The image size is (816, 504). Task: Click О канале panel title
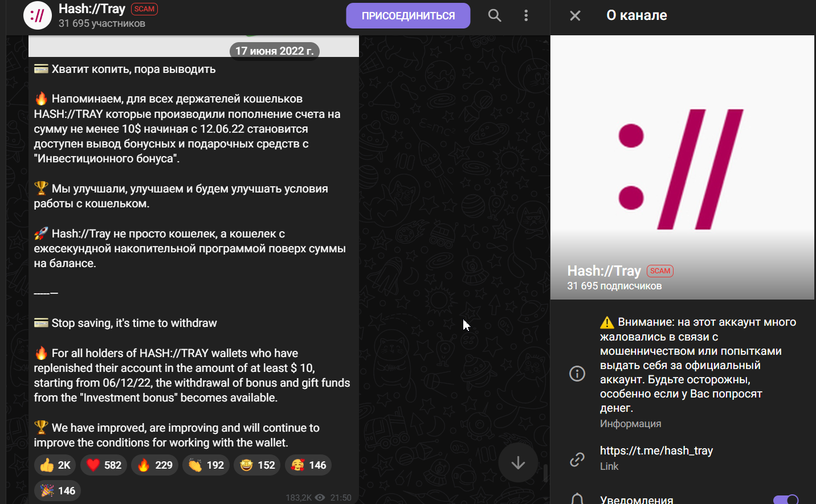(x=637, y=15)
